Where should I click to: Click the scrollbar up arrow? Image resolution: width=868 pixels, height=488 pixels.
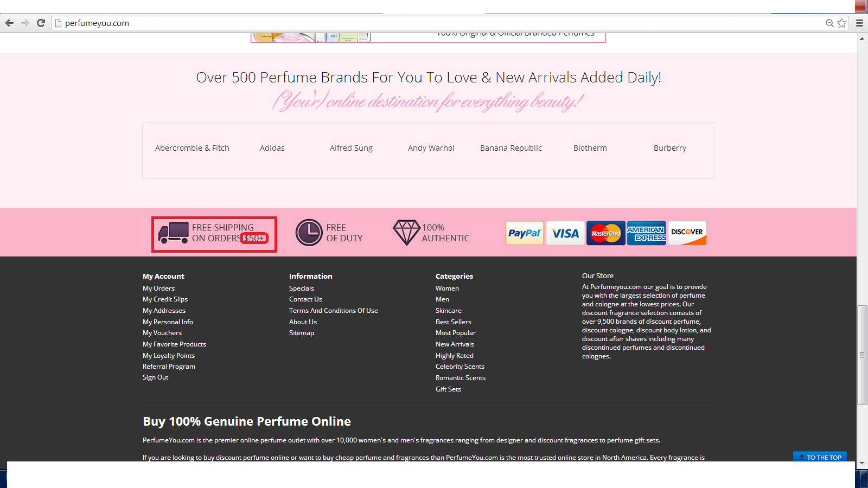(x=862, y=38)
